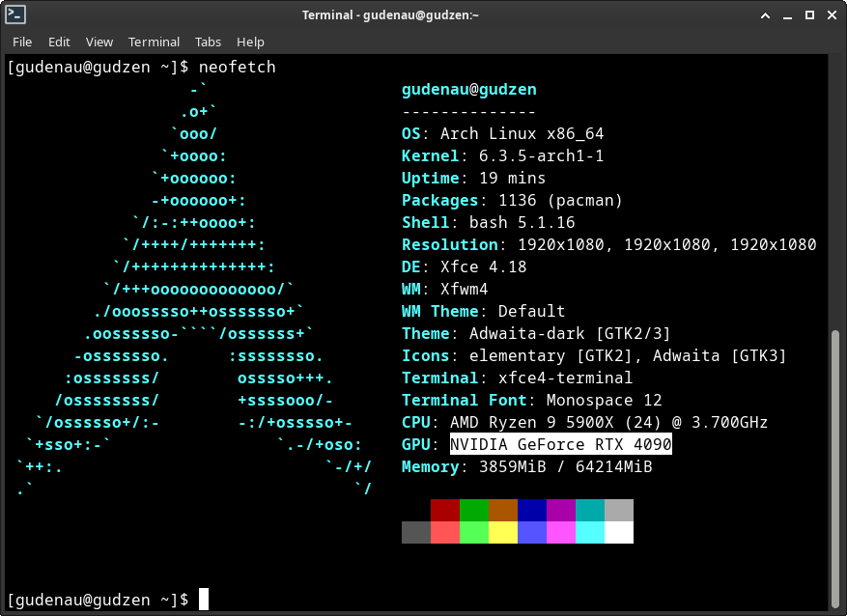The image size is (847, 616).
Task: Close the terminal window
Action: pos(832,15)
